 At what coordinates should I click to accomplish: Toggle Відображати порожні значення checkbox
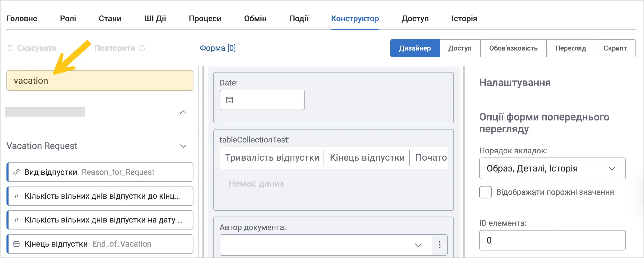pos(485,192)
